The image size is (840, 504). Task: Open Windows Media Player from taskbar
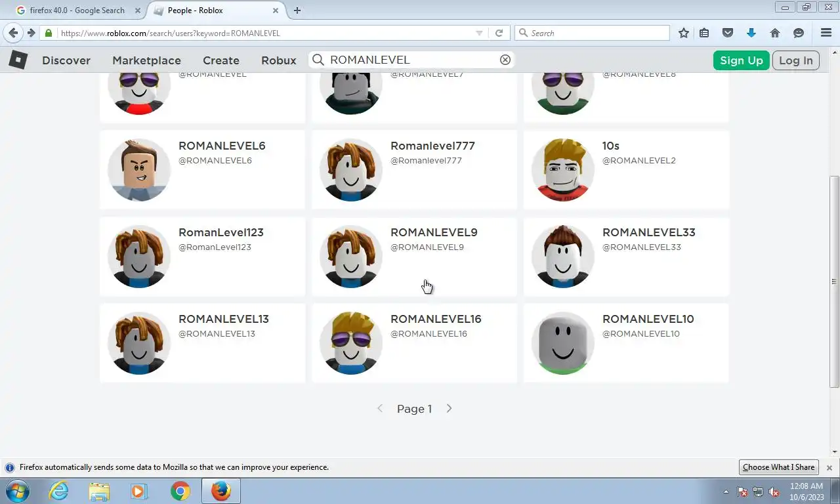click(139, 491)
